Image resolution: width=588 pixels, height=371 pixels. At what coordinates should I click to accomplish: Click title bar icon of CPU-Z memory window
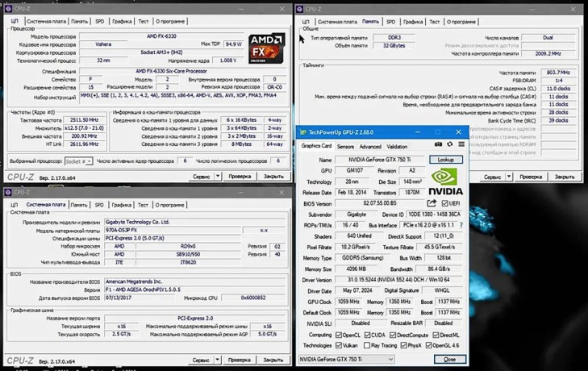299,9
